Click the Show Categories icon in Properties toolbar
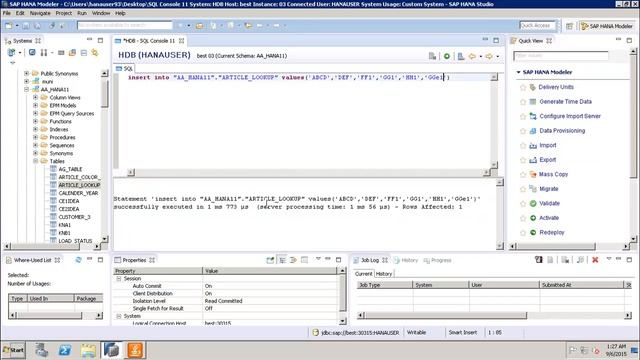 click(282, 260)
